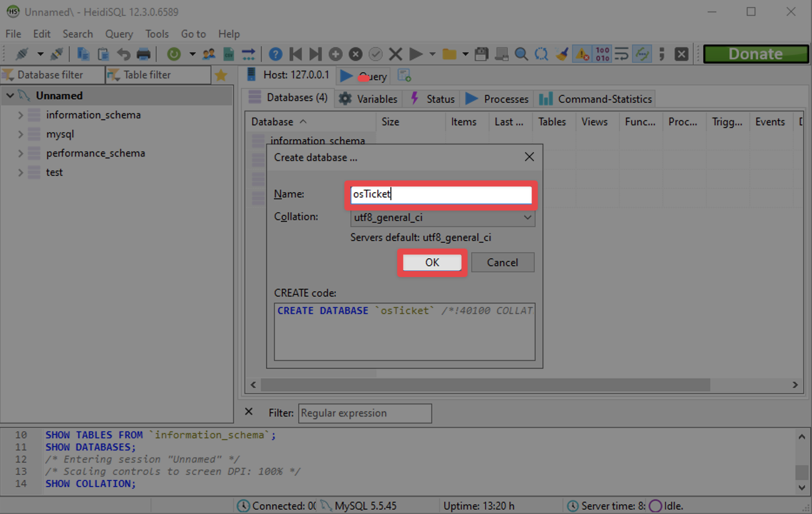Viewport: 812px width, 514px height.
Task: Click the Load SQL file folder icon
Action: coord(449,54)
